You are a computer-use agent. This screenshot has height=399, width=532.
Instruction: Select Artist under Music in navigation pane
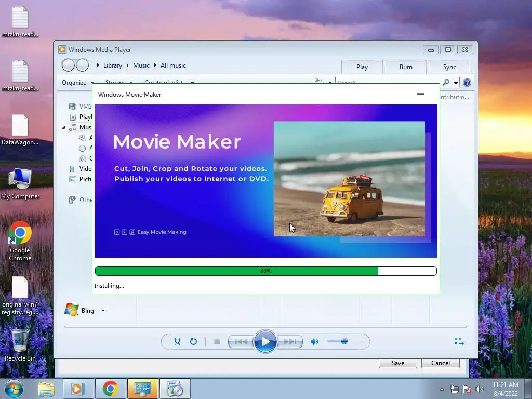coord(86,138)
